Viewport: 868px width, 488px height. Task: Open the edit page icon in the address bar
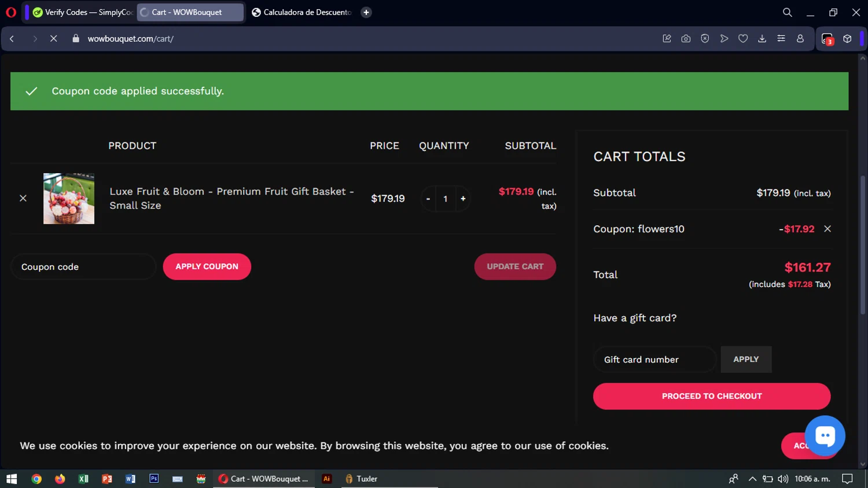(x=667, y=39)
